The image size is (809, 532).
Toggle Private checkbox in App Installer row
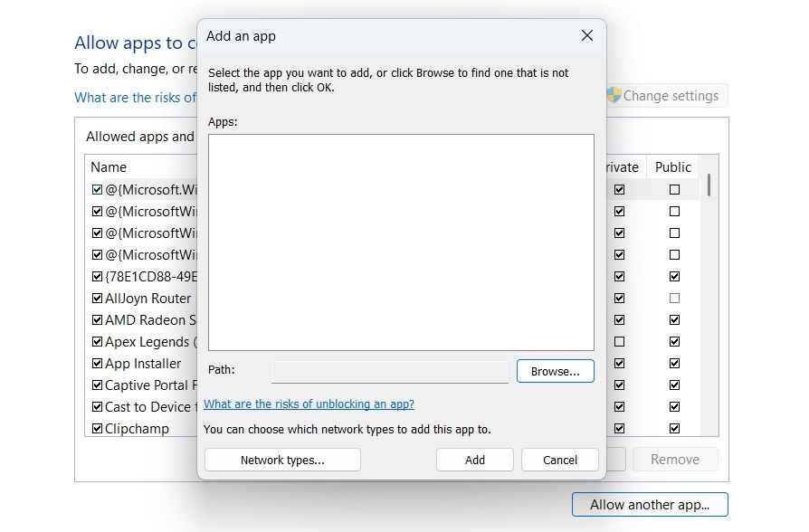620,364
